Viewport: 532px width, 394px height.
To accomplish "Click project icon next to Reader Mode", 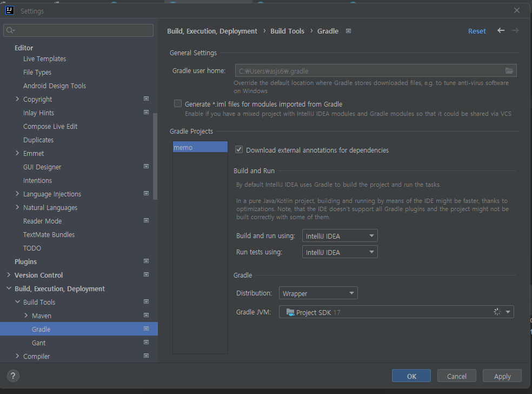I will [x=146, y=220].
